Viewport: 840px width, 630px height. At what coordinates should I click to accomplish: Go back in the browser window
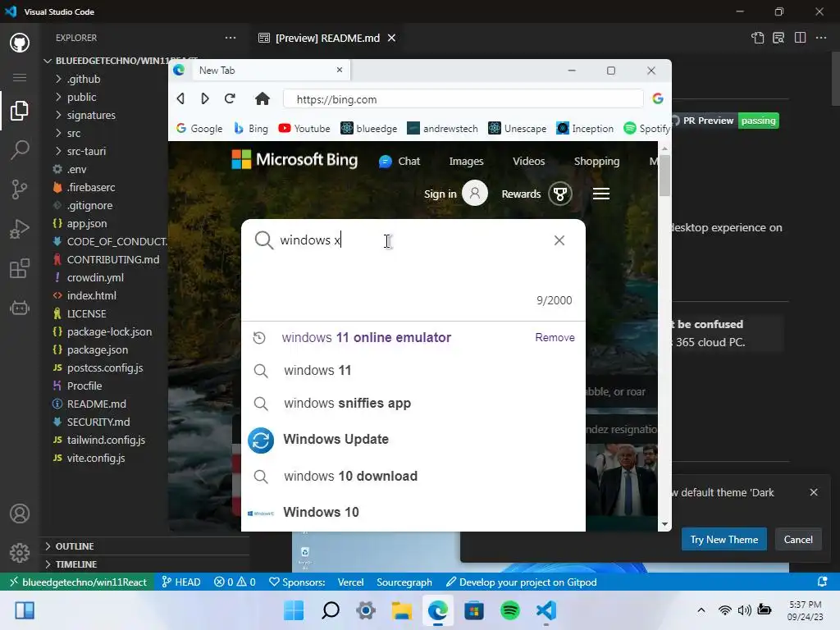(180, 98)
